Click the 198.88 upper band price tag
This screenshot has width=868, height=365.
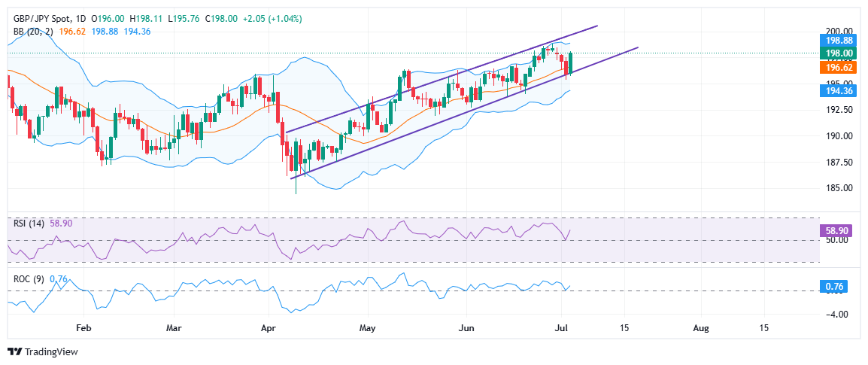click(838, 41)
